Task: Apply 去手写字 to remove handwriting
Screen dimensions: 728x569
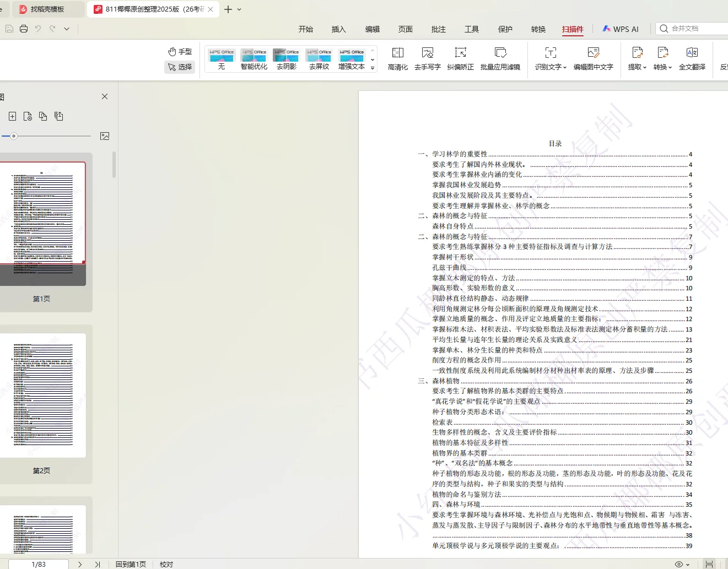Action: pos(428,59)
